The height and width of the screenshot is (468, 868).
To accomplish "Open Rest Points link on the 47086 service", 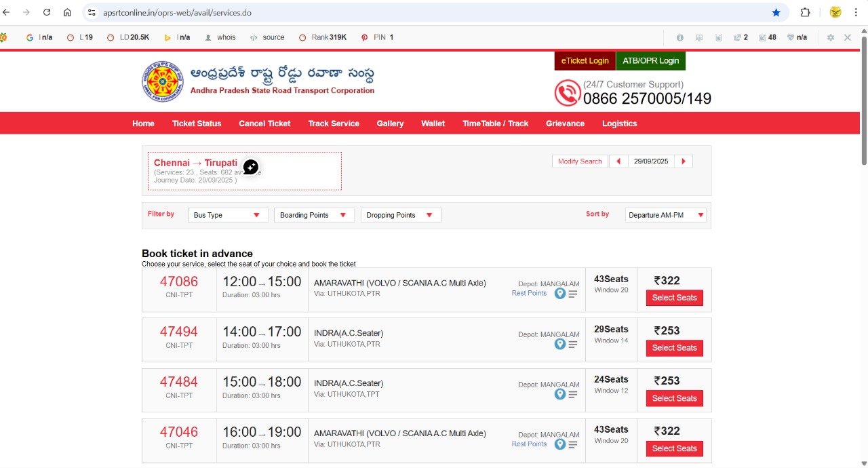I will click(x=529, y=293).
